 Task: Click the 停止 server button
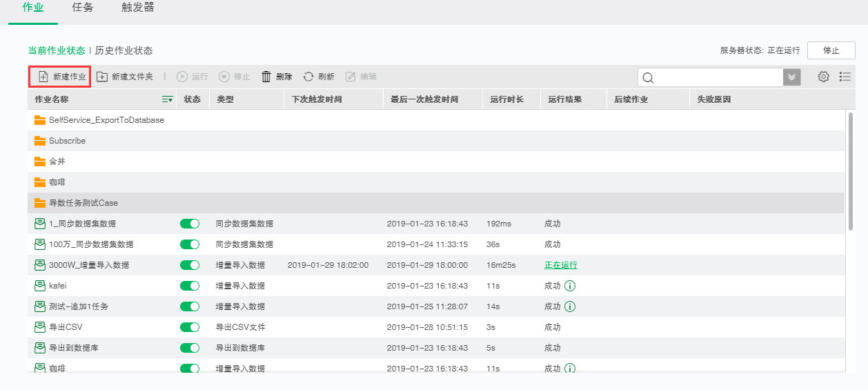pyautogui.click(x=831, y=50)
